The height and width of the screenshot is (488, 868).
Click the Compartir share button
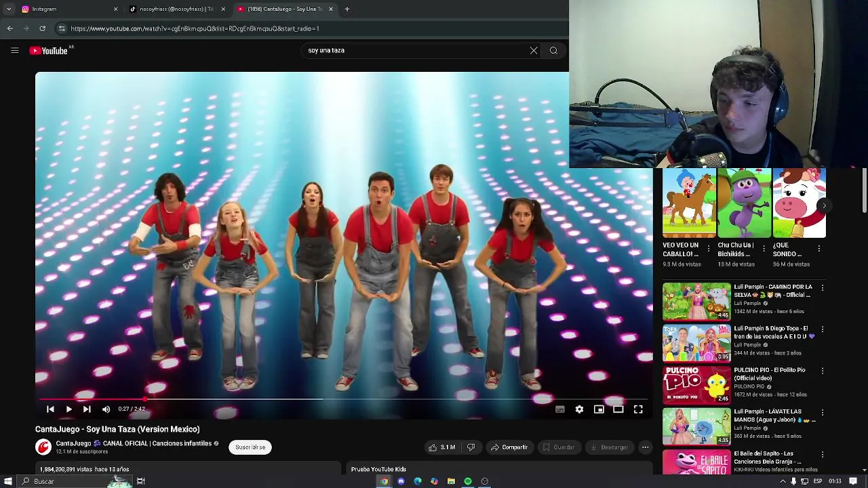[509, 447]
